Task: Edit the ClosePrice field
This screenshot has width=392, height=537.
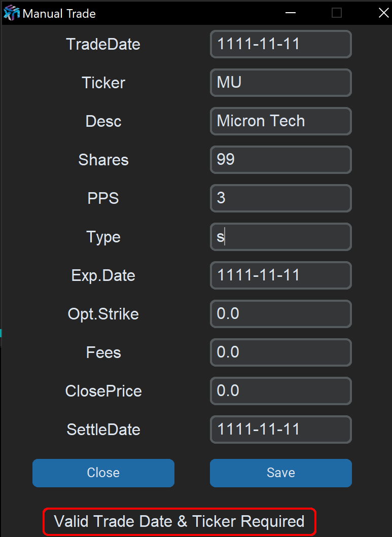Action: (x=280, y=391)
